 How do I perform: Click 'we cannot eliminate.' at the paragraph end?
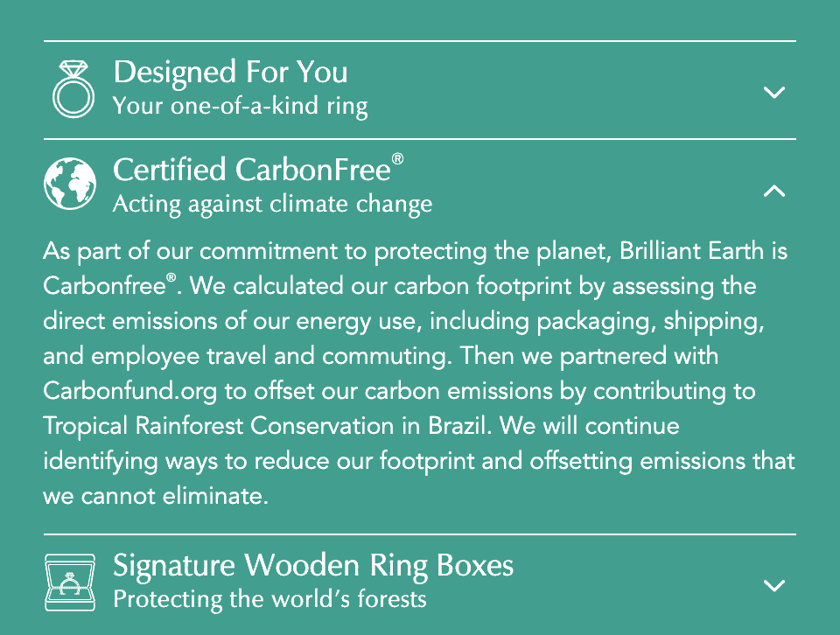click(153, 497)
